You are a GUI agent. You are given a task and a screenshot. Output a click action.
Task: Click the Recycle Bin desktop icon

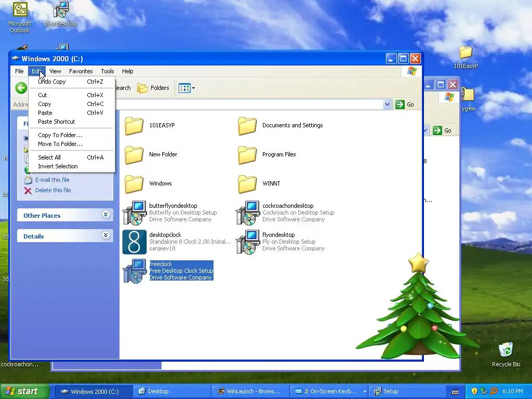point(506,355)
